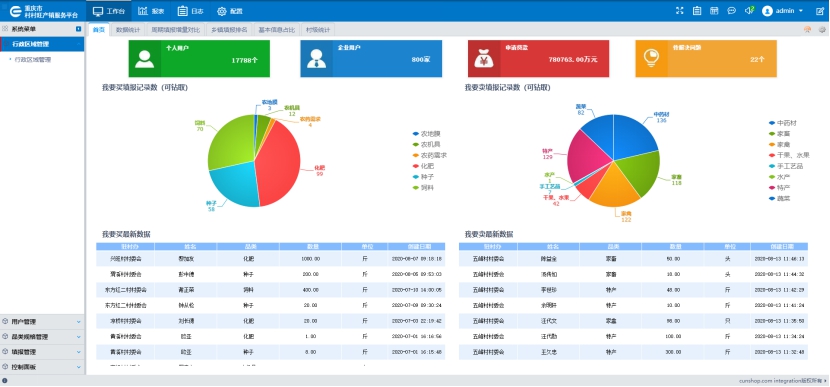Image resolution: width=830 pixels, height=387 pixels.
Task: Toggle fullscreen mode icon in header
Action: tap(680, 11)
